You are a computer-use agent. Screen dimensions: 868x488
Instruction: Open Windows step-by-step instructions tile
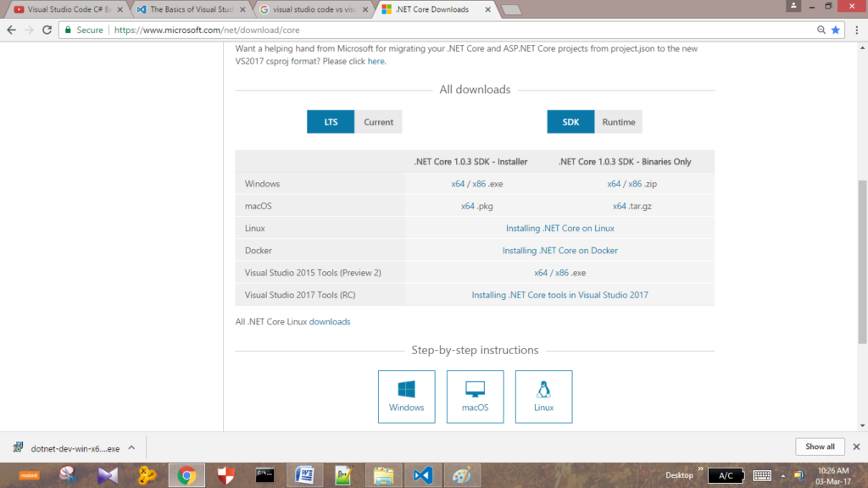(x=406, y=396)
